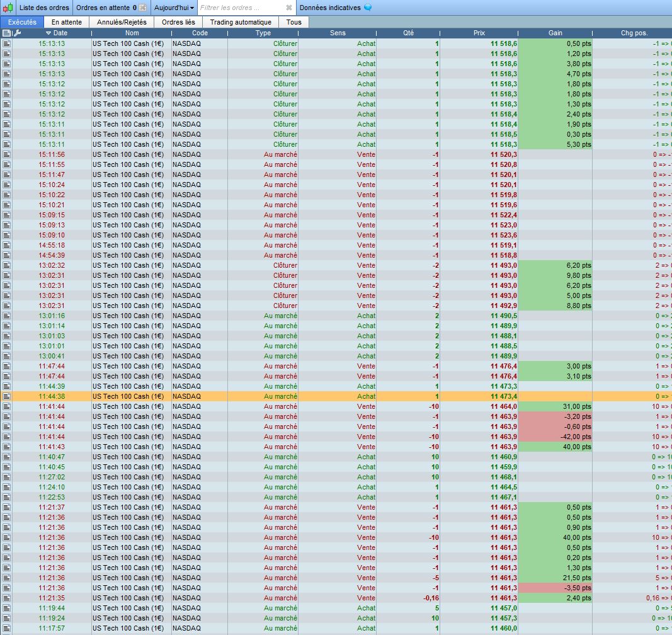This screenshot has height=635, width=672.
Task: Open the detail icon of the 15:10:22 order
Action: [6, 195]
